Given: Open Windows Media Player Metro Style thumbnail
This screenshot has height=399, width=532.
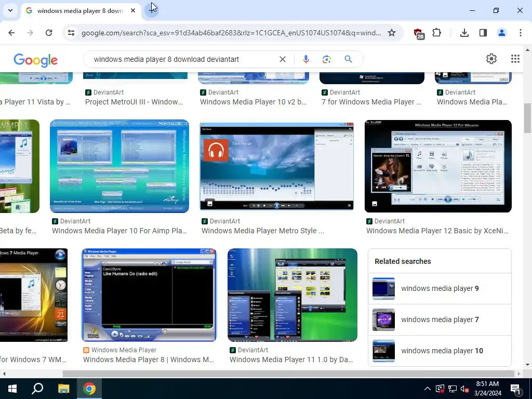Looking at the screenshot, I should click(x=276, y=166).
